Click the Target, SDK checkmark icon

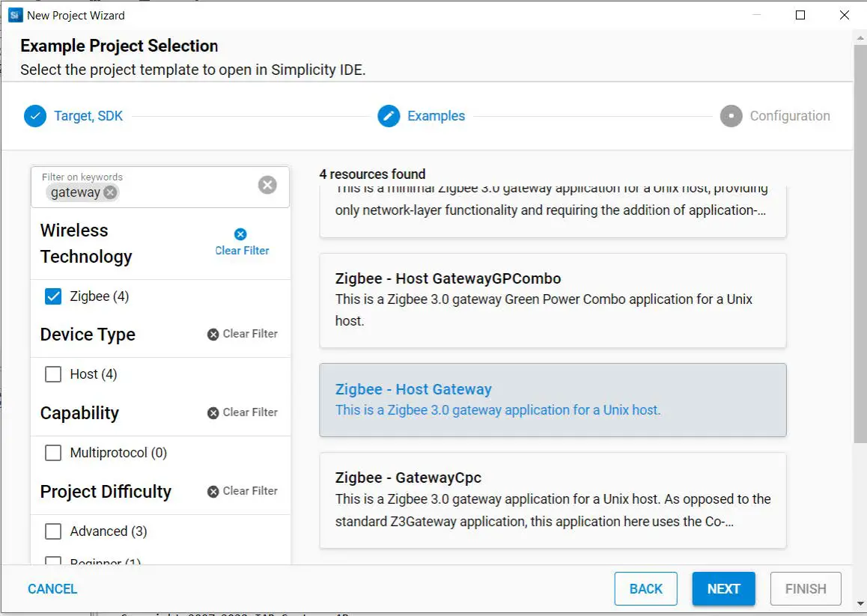[35, 116]
